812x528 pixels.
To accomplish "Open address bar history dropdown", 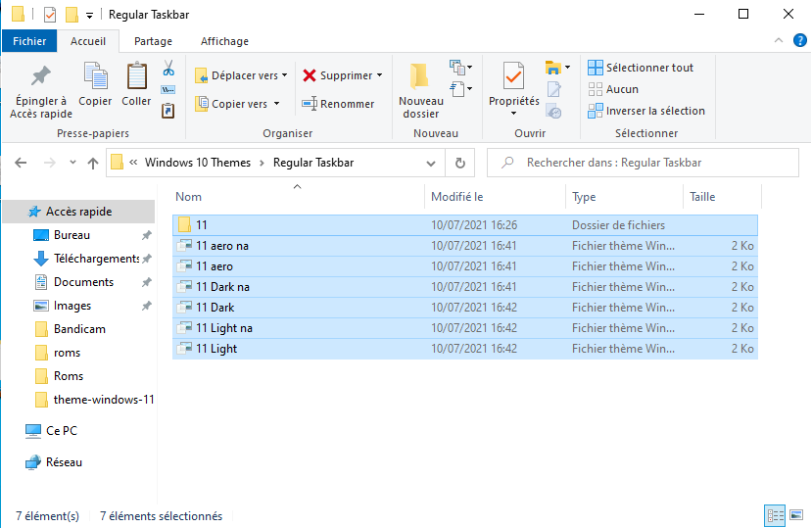I will (x=430, y=164).
